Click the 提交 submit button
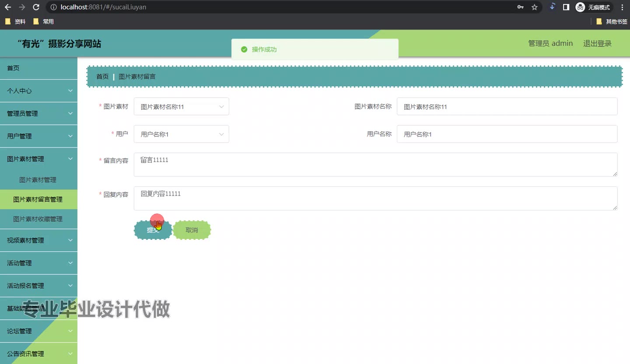The height and width of the screenshot is (364, 630). [153, 230]
